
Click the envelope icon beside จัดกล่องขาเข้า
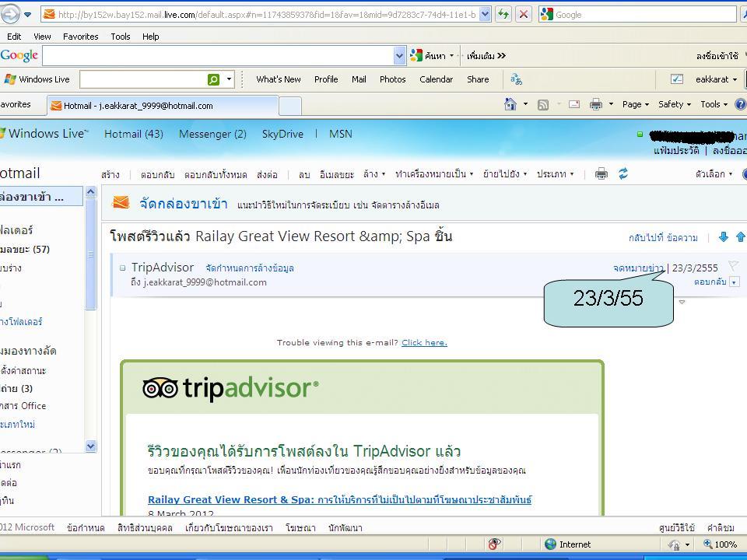[121, 203]
